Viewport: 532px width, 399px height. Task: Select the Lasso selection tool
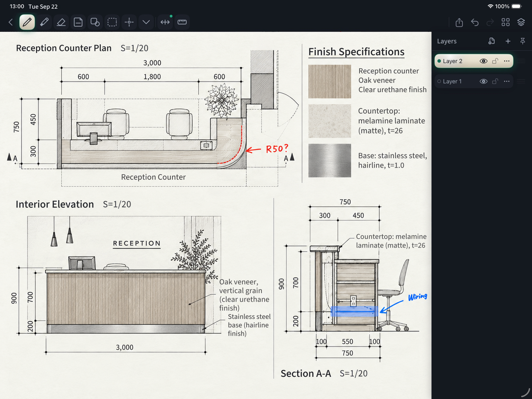[x=112, y=22]
